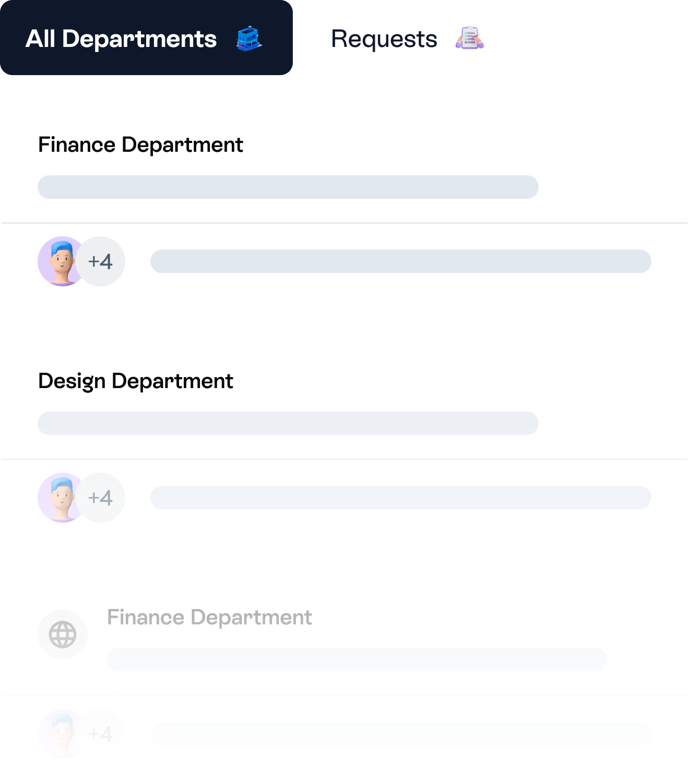689x784 pixels.
Task: Click the bar under the faded Finance heading
Action: coord(357,659)
